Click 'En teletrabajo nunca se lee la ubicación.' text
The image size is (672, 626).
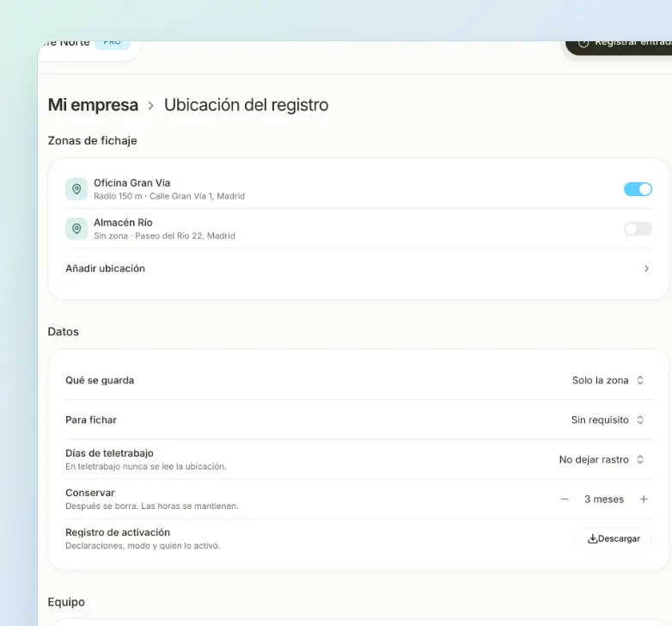(x=146, y=467)
